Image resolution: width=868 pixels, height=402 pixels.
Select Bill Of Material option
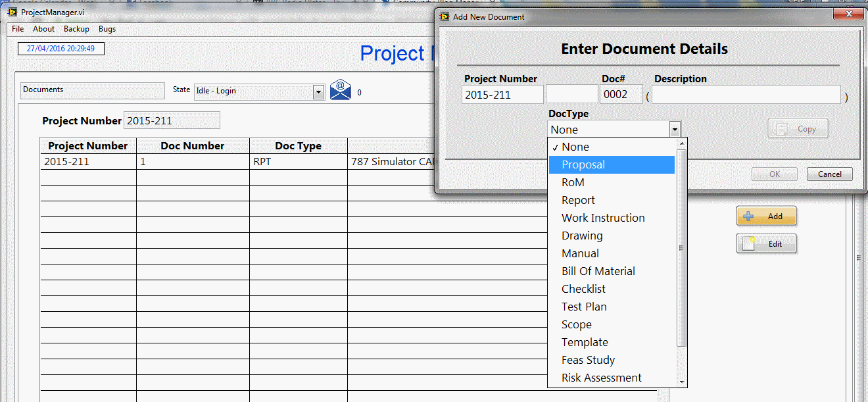[x=612, y=271]
